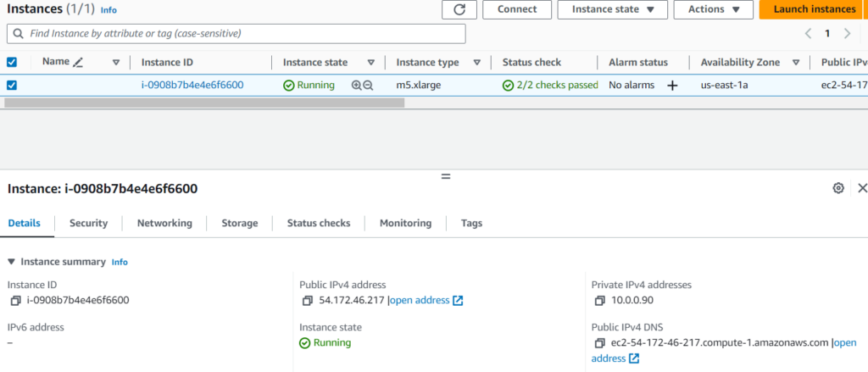The image size is (868, 372).
Task: Click the Connect button
Action: [517, 9]
